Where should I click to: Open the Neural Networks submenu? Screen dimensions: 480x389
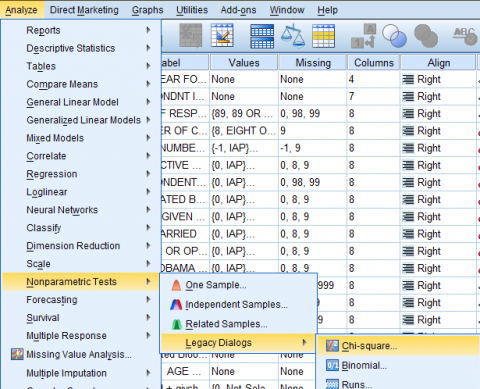click(x=81, y=210)
